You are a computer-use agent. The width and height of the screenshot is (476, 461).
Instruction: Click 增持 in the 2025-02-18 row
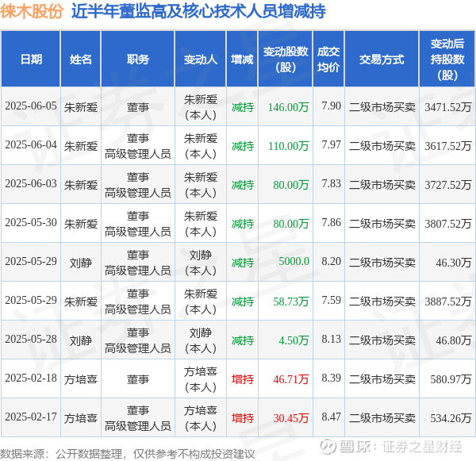[243, 379]
